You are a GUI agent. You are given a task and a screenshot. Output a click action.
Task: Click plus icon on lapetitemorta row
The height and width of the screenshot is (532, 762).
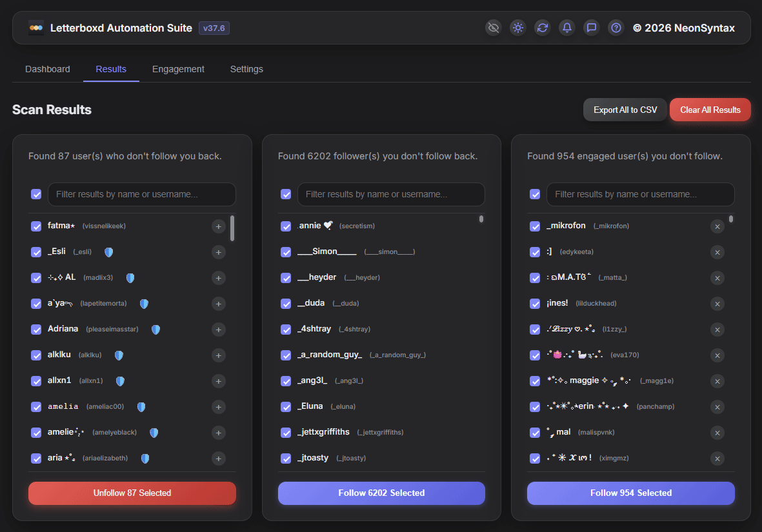click(x=219, y=304)
